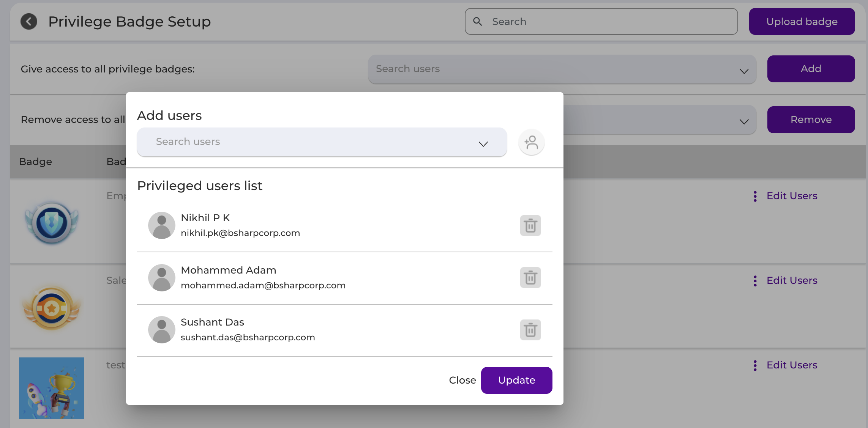
Task: Click the add-user icon in dialog
Action: coord(531,142)
